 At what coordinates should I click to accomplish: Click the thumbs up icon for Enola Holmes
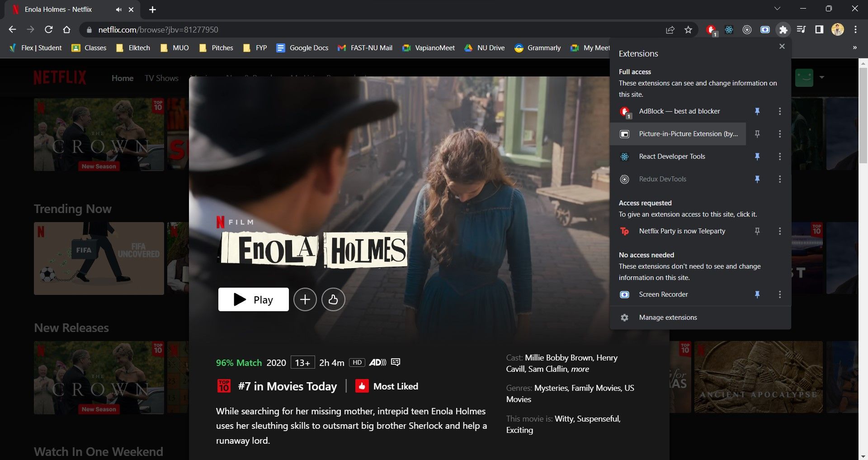click(333, 299)
